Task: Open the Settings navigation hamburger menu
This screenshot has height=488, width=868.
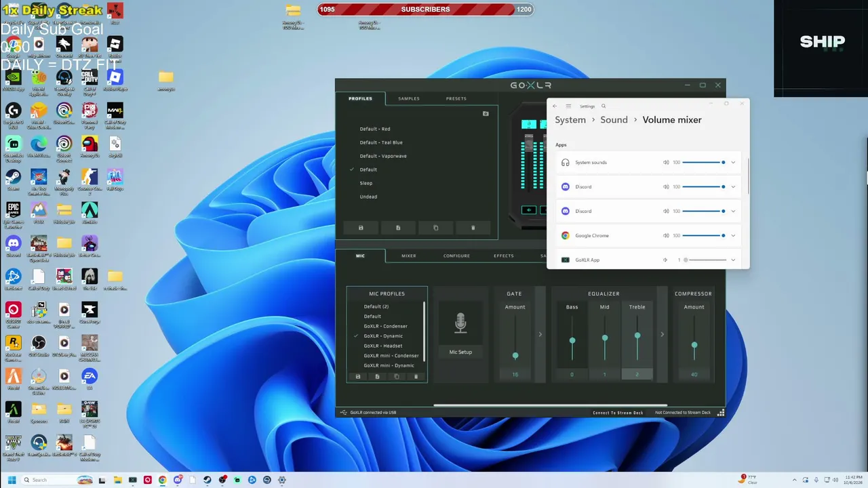Action: tap(568, 106)
